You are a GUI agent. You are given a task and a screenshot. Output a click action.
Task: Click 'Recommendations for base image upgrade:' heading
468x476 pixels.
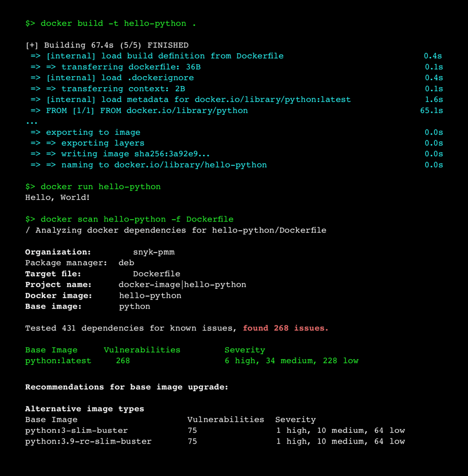(x=127, y=387)
